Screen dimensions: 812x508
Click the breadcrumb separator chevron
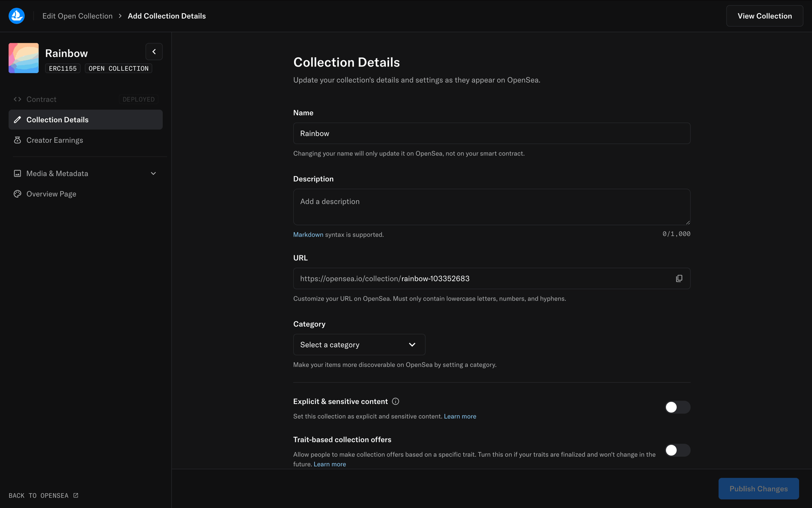(x=120, y=16)
